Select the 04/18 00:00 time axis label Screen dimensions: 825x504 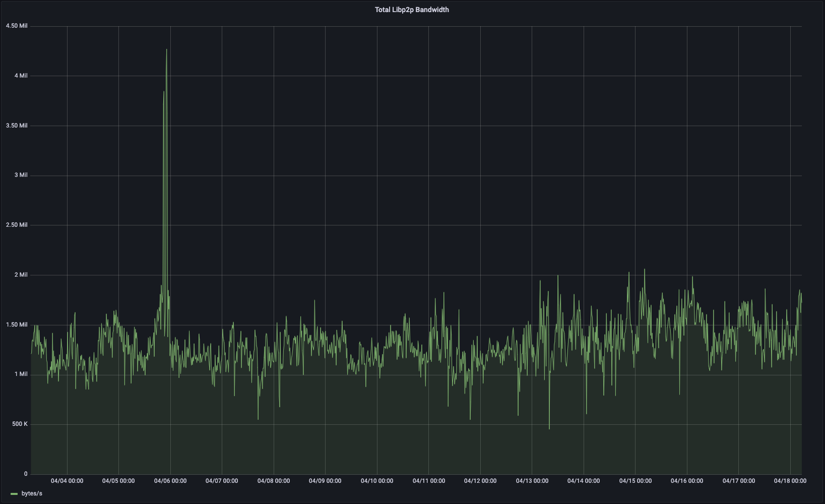tap(790, 481)
